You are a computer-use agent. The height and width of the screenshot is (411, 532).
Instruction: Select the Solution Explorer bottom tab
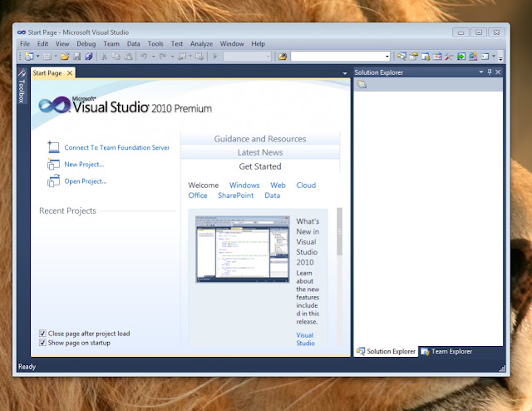coord(386,352)
